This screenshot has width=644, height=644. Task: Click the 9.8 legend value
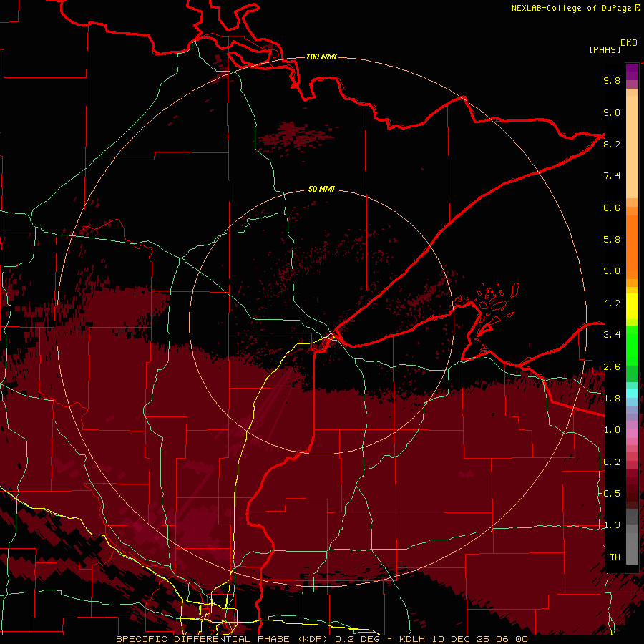(x=612, y=80)
